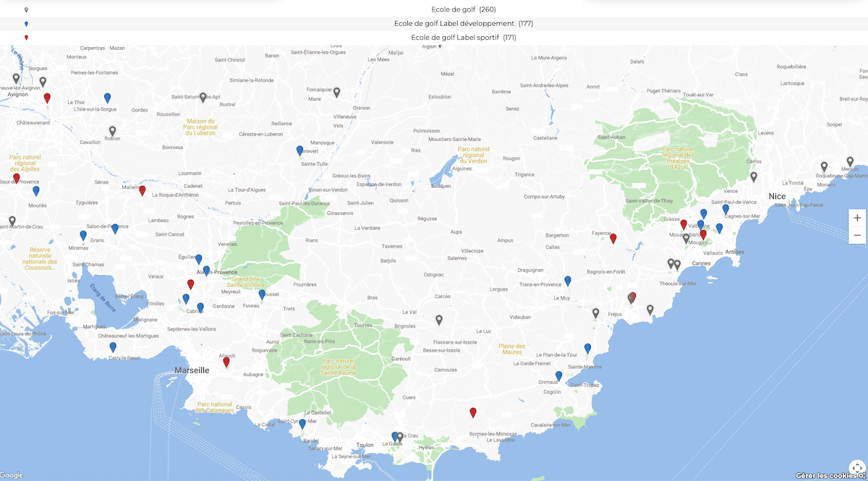Select the red marker near Mallemort
868x481 pixels.
(x=142, y=190)
